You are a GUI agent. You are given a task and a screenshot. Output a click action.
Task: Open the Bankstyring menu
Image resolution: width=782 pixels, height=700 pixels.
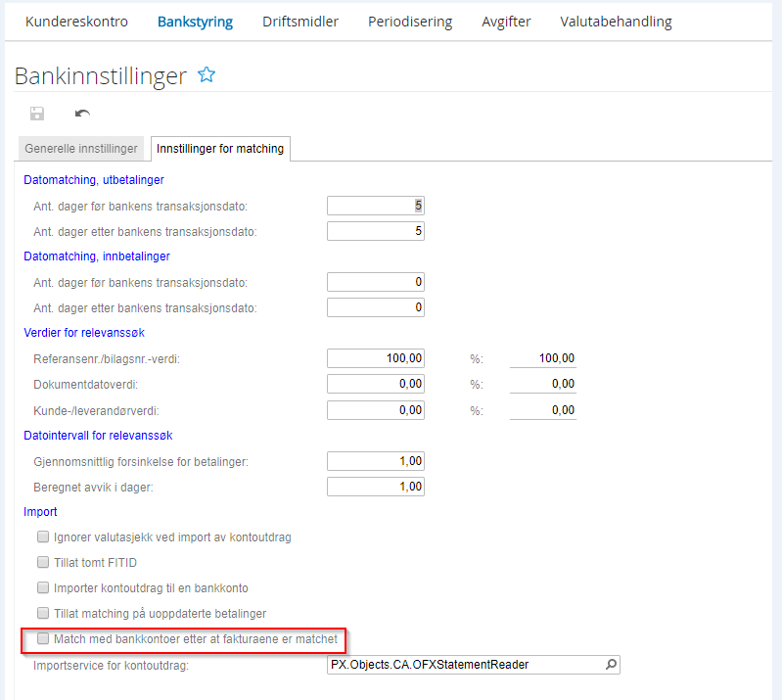[195, 22]
